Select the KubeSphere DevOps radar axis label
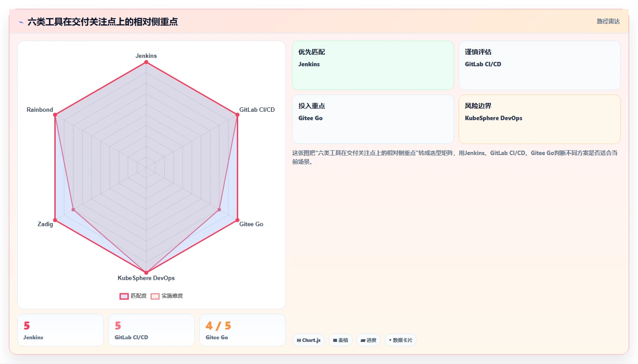 pos(146,278)
